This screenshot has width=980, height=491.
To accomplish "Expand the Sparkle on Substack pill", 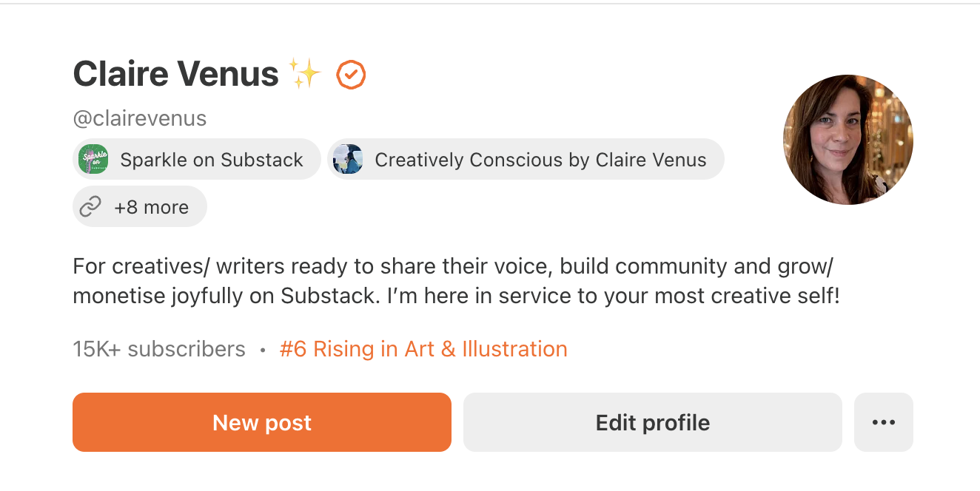I will click(x=196, y=159).
